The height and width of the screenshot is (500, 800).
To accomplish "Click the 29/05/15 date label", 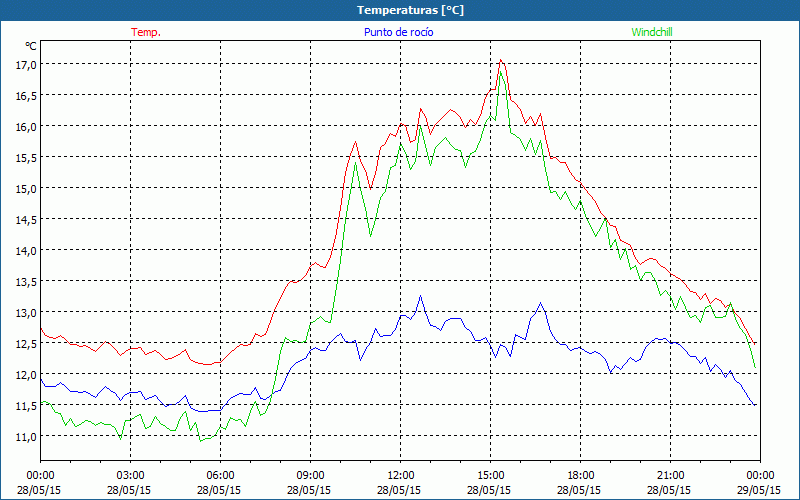I will (759, 490).
